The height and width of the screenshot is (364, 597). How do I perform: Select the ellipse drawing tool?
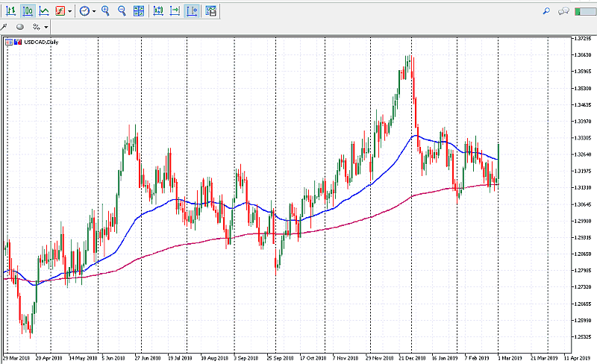(20, 27)
